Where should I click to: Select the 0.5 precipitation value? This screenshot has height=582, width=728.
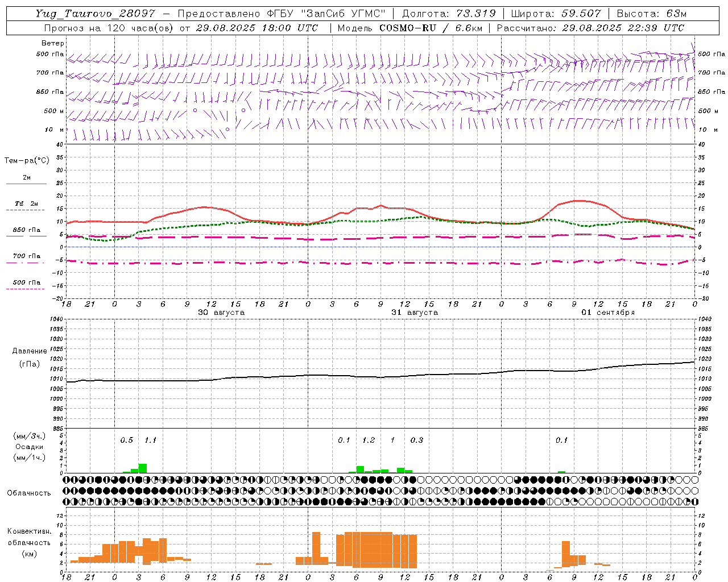[126, 440]
